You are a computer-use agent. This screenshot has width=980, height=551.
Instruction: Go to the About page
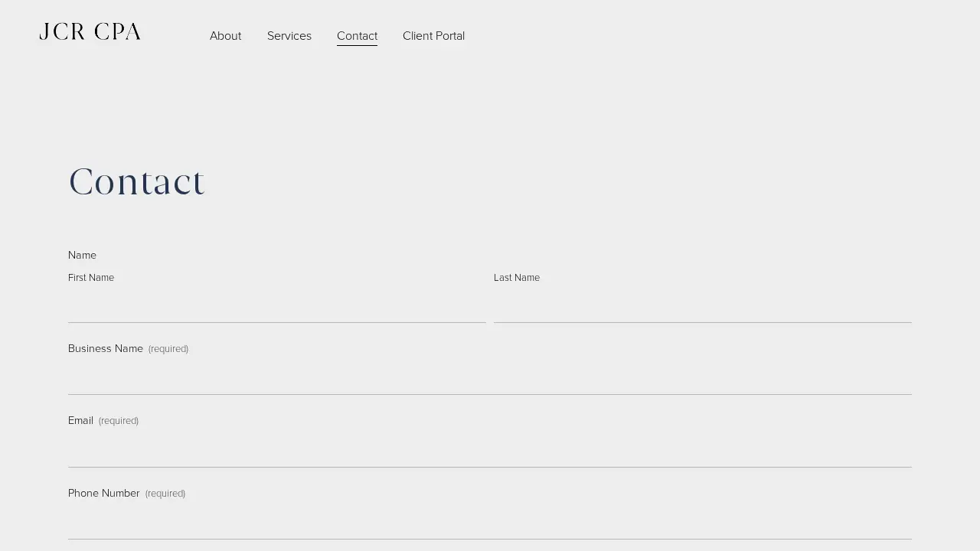pos(225,36)
